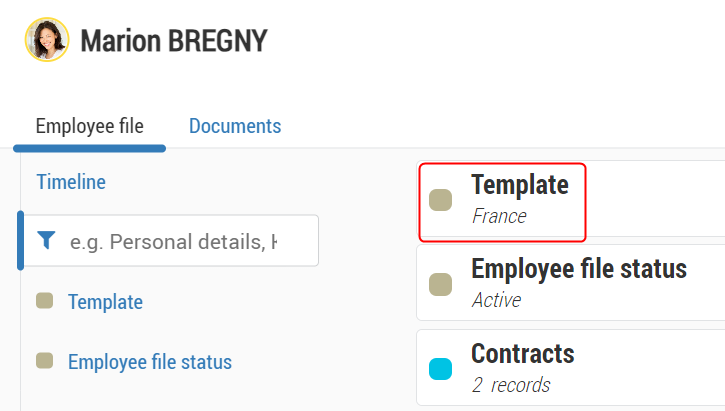Open the Timeline link

tap(71, 182)
